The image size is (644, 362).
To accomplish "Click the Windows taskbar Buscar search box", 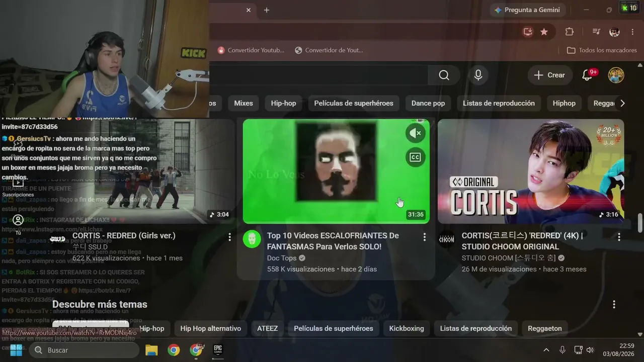I will click(84, 350).
